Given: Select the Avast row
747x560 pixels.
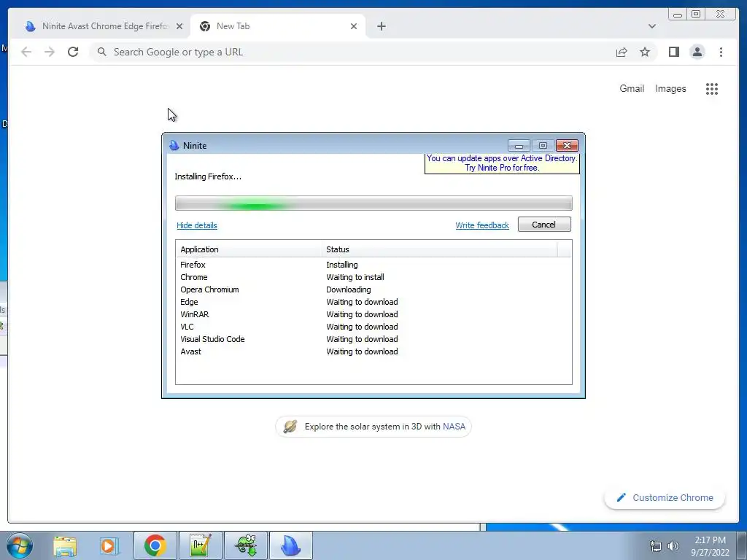Looking at the screenshot, I should tap(373, 351).
